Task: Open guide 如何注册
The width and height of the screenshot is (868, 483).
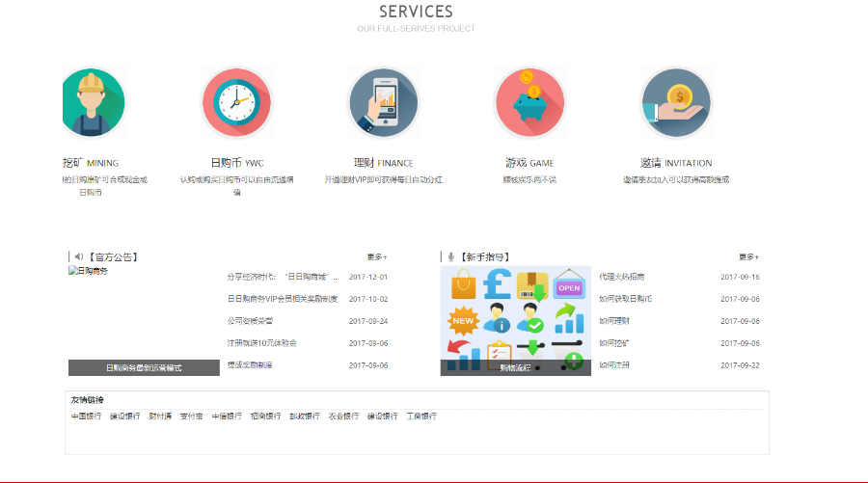Action: [x=614, y=365]
